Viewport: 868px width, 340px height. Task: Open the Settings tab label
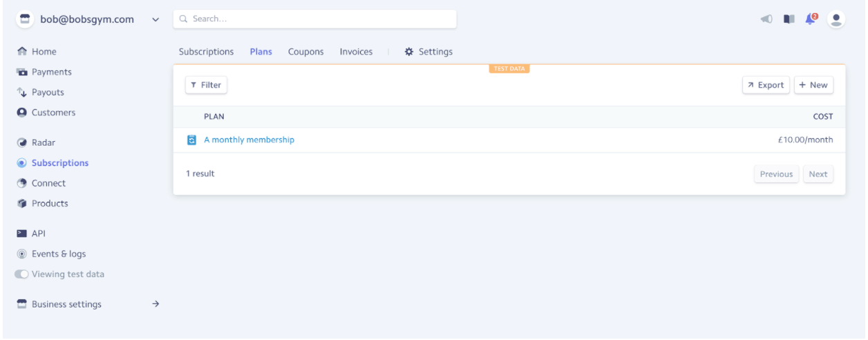point(435,52)
